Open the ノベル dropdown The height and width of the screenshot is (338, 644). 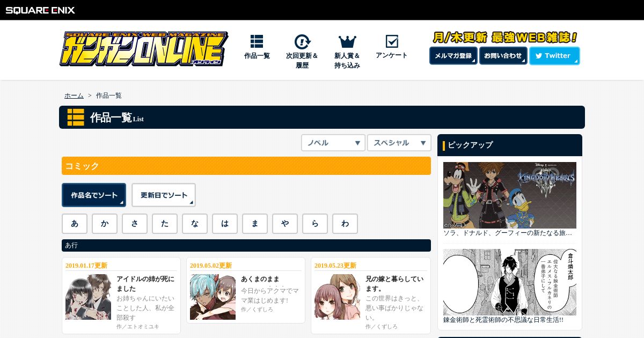point(333,143)
